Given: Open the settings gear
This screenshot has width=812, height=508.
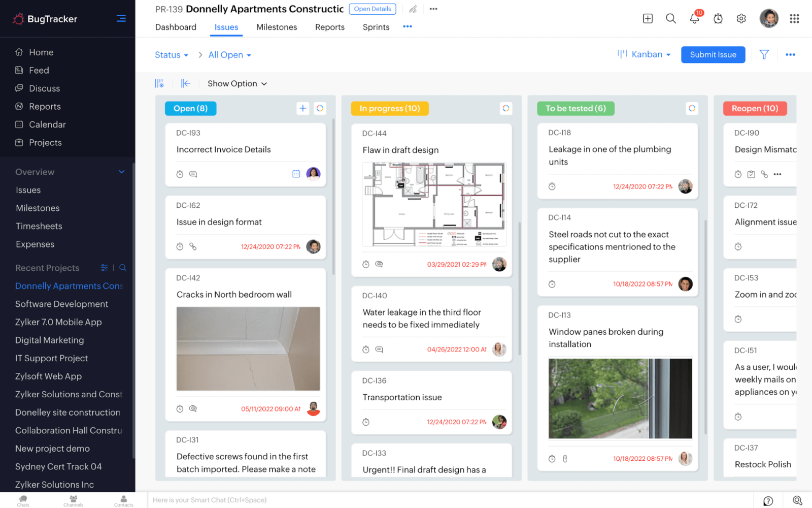Looking at the screenshot, I should pyautogui.click(x=741, y=18).
